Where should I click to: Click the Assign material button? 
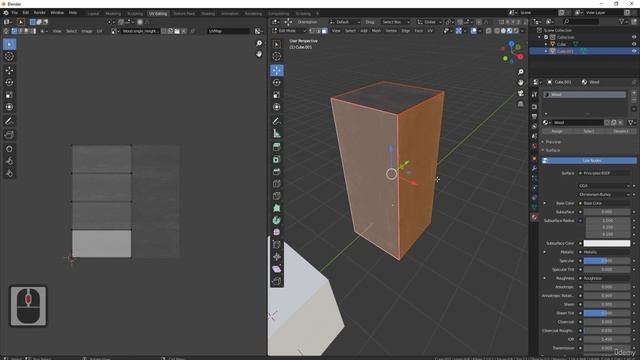tap(557, 131)
